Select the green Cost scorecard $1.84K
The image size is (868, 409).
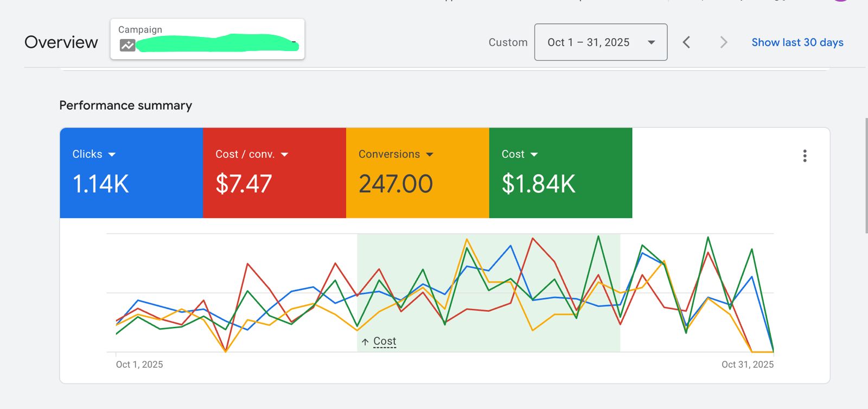(560, 173)
